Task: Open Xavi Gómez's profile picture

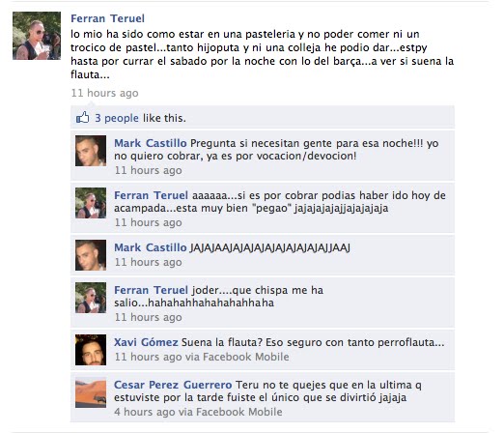Action: point(91,350)
